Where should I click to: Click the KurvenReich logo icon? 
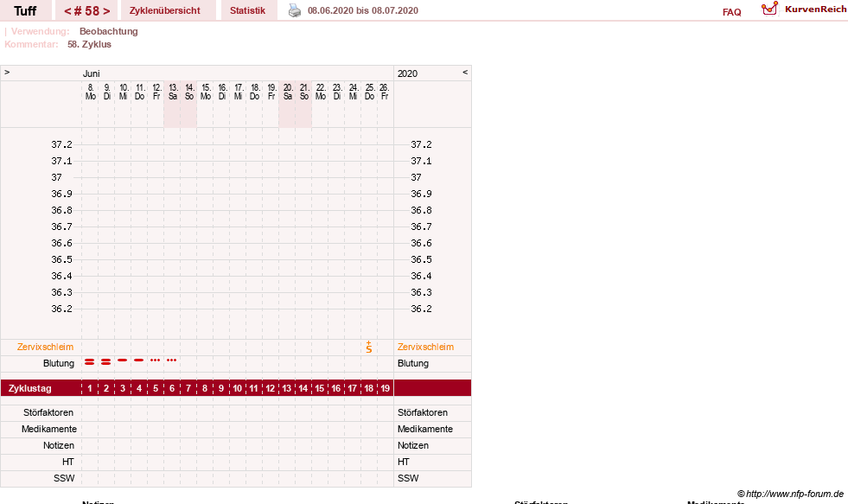[769, 9]
